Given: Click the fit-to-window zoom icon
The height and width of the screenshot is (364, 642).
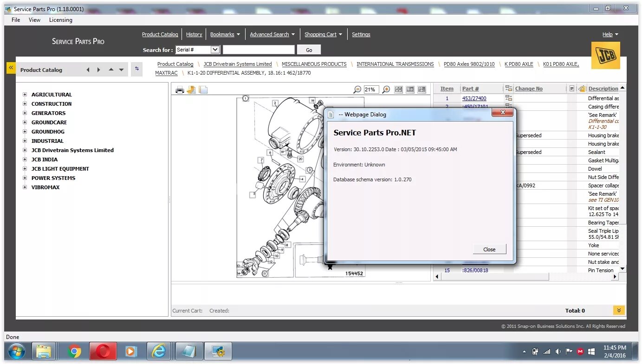Looking at the screenshot, I should [398, 89].
